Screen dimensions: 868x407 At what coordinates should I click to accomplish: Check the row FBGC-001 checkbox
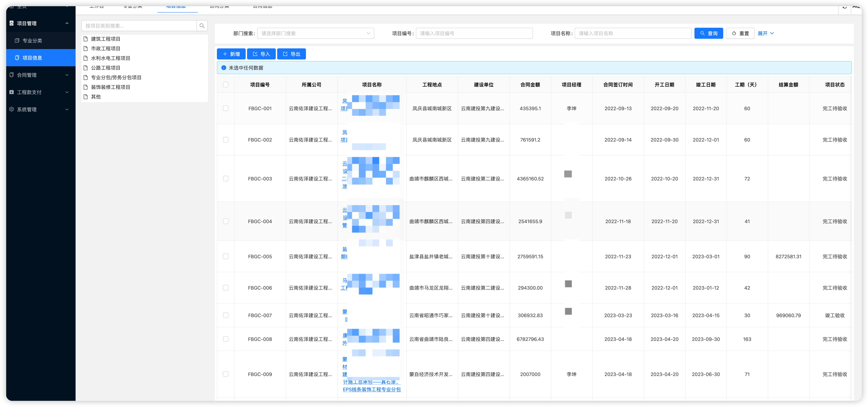(226, 108)
